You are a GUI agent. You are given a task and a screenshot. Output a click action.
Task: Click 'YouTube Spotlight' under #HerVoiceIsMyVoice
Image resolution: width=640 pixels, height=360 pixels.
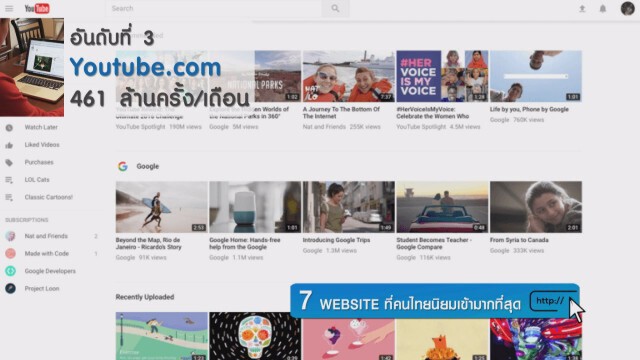pyautogui.click(x=421, y=127)
